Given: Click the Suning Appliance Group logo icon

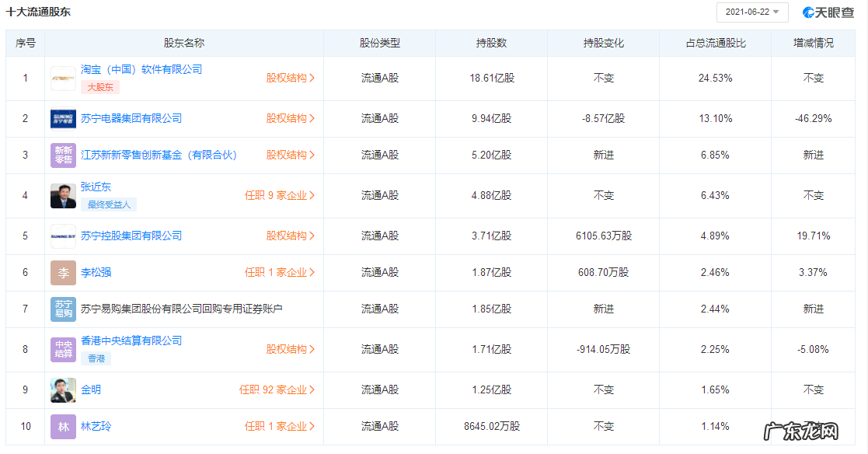Looking at the screenshot, I should (63, 119).
